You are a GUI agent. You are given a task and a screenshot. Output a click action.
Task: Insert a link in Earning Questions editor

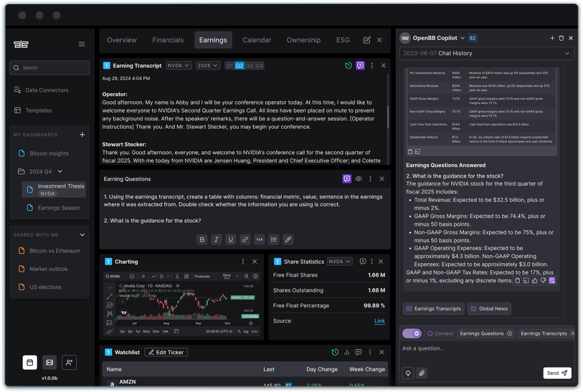click(245, 239)
